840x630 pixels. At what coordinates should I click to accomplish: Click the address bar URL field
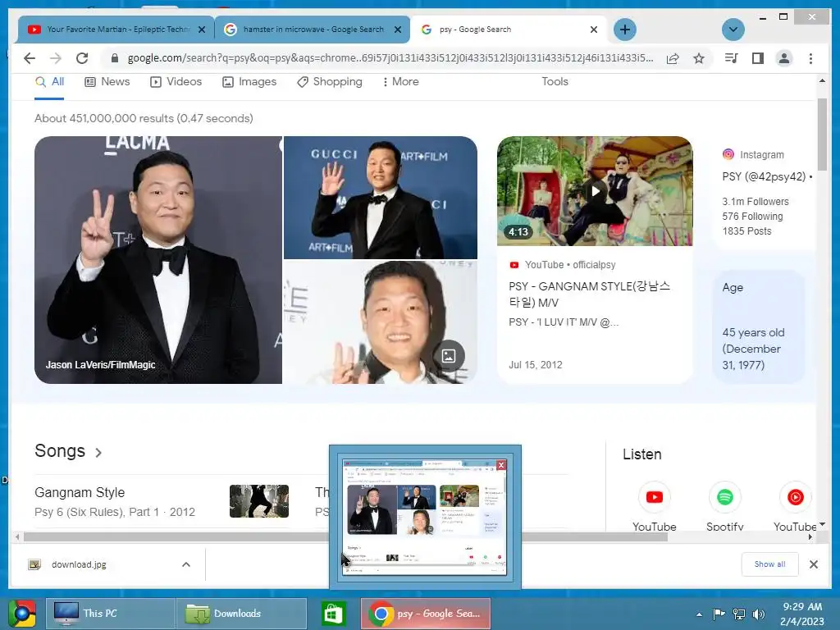pos(390,58)
